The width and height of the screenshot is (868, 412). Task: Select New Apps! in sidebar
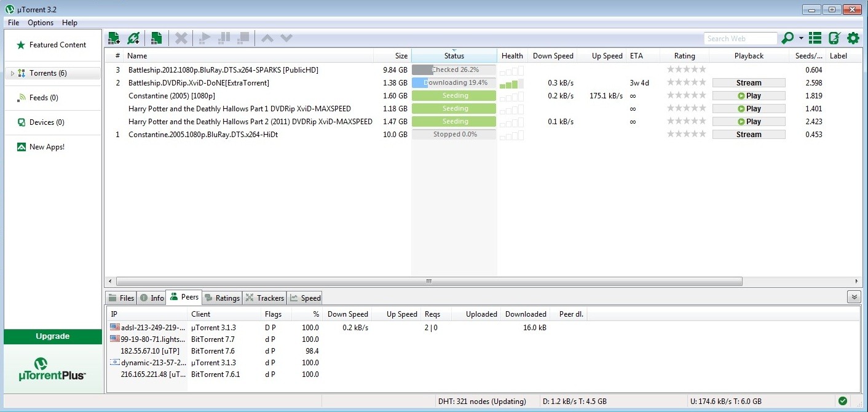[52, 147]
